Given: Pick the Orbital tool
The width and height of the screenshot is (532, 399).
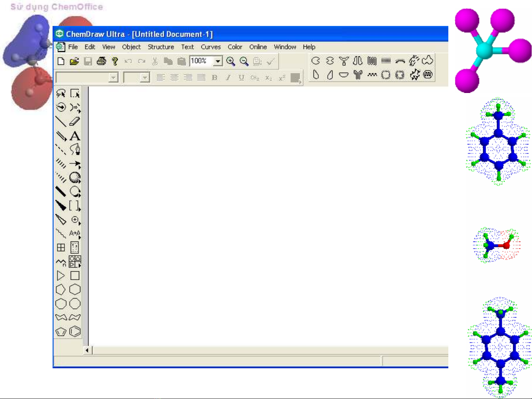Looking at the screenshot, I should pos(75,178).
